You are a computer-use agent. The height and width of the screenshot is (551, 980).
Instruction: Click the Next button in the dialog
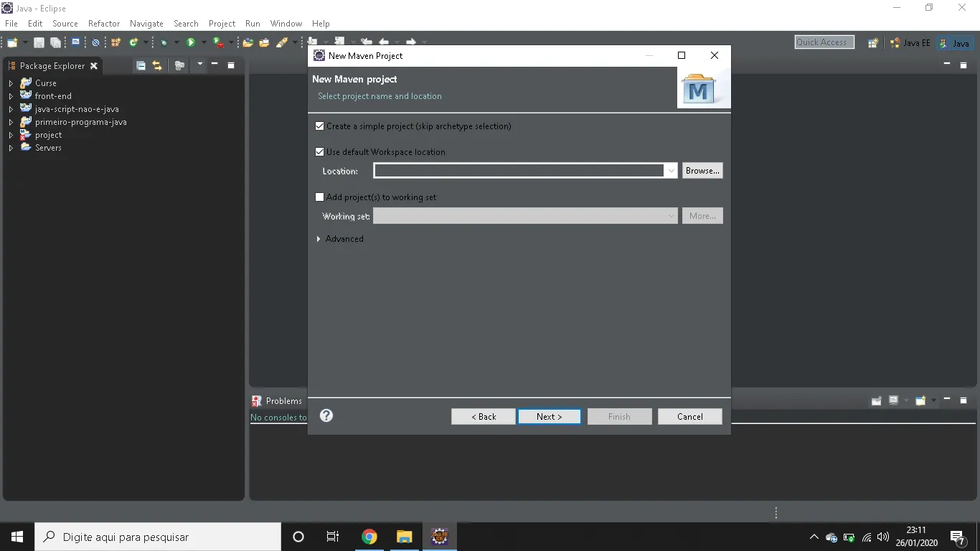[550, 417]
